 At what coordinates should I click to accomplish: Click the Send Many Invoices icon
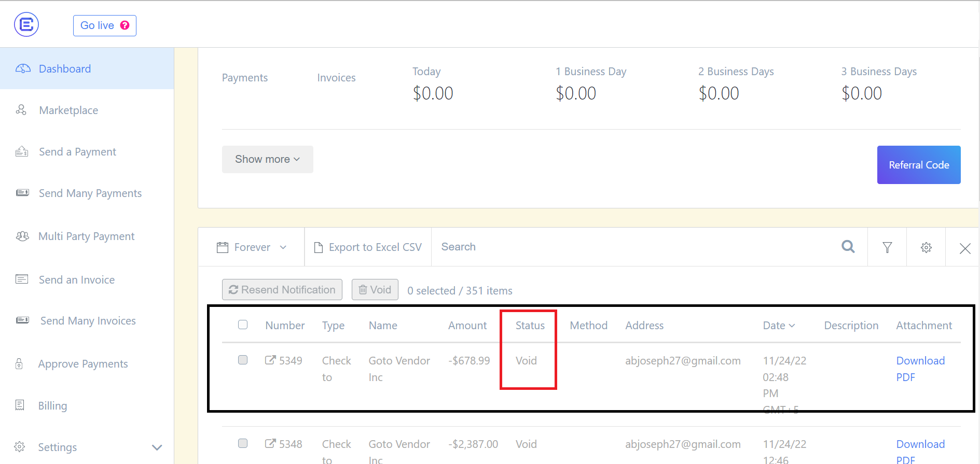pos(22,320)
